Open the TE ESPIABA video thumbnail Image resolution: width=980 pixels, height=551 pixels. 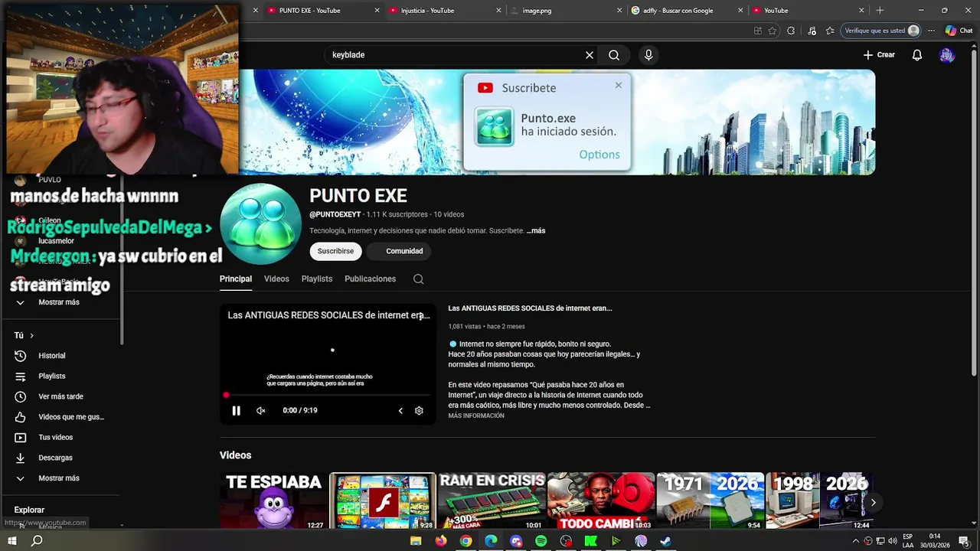(274, 501)
